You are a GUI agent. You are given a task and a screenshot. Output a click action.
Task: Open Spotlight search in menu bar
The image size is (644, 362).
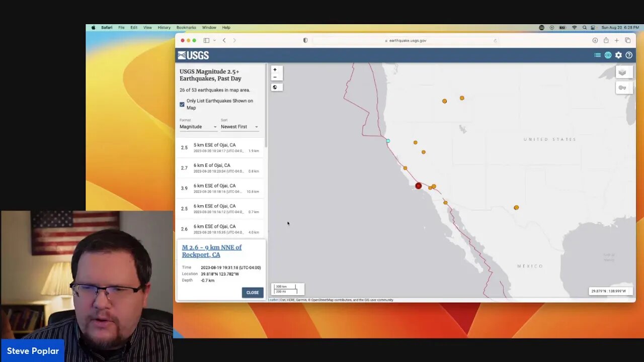[585, 28]
